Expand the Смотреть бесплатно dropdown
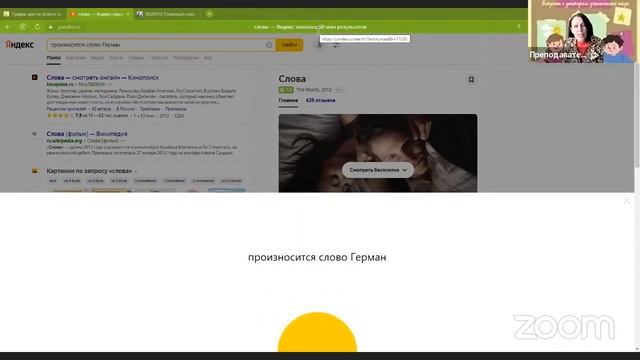The width and height of the screenshot is (640, 360). (x=378, y=170)
